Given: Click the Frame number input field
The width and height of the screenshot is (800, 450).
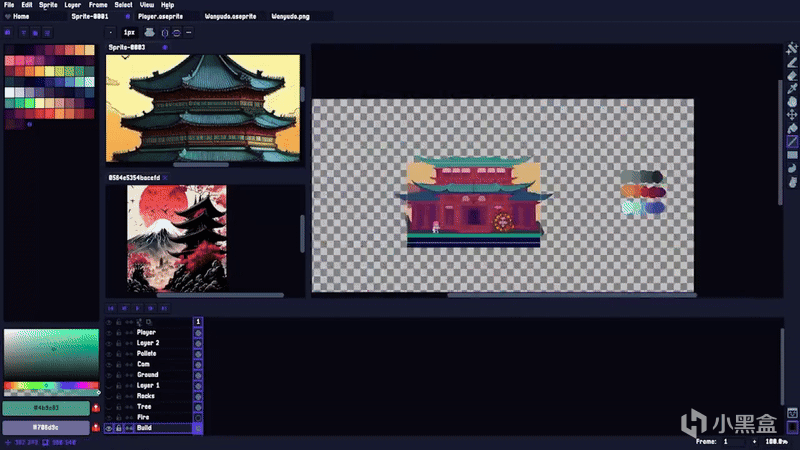Looking at the screenshot, I should (735, 442).
